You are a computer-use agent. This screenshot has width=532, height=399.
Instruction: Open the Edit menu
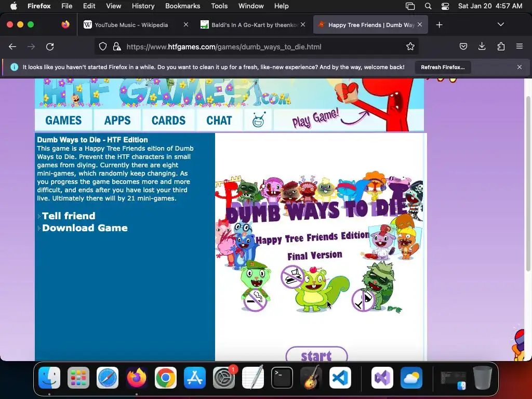[89, 6]
